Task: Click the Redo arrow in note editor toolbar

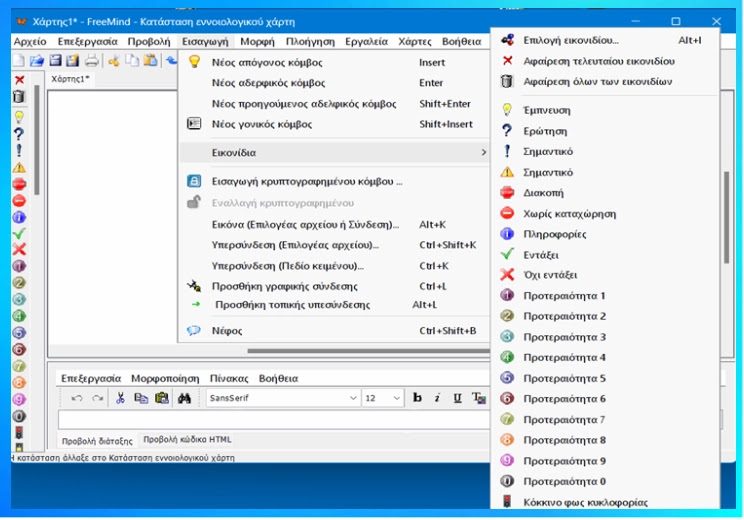Action: click(97, 398)
